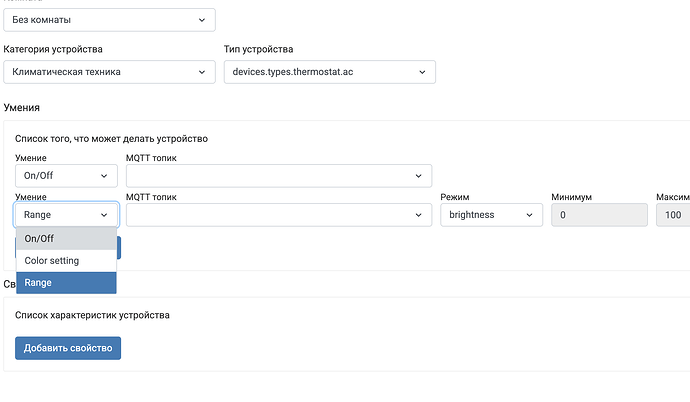
Task: Click the chevron in the second MQTT топик field
Action: tap(418, 214)
